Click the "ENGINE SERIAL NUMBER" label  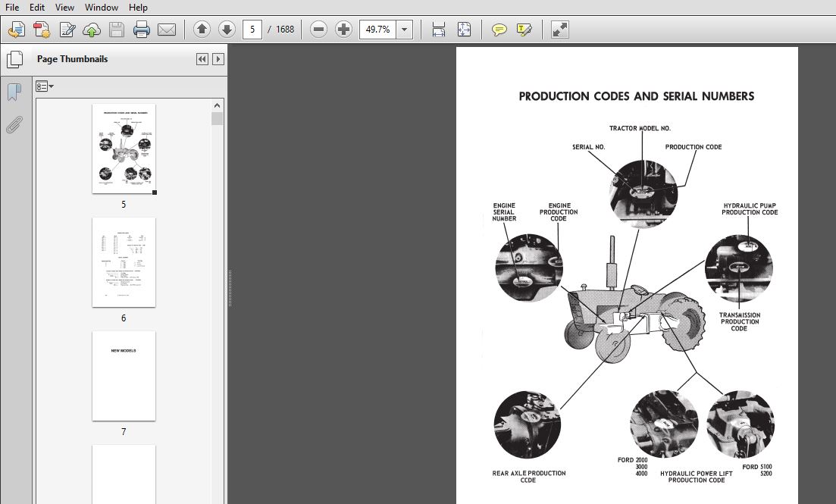coord(504,212)
